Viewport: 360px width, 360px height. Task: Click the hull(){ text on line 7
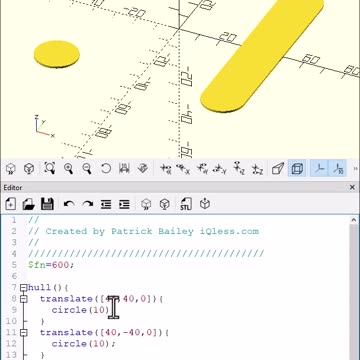(x=49, y=287)
